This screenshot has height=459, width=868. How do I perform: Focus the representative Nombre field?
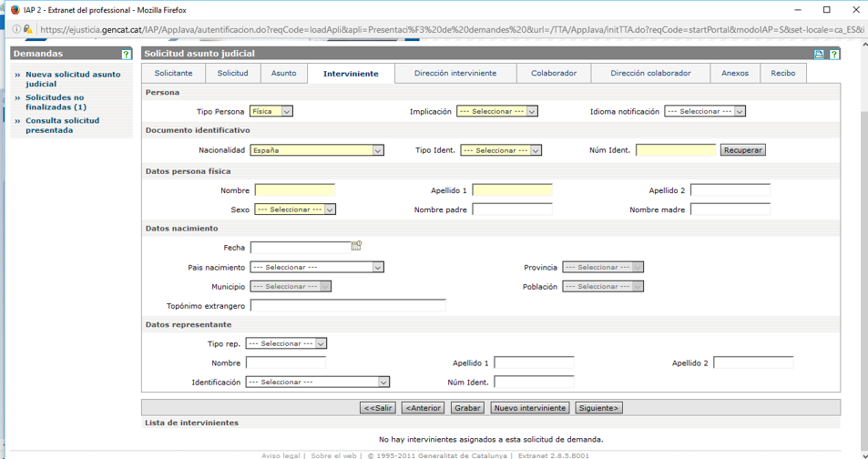(x=286, y=363)
